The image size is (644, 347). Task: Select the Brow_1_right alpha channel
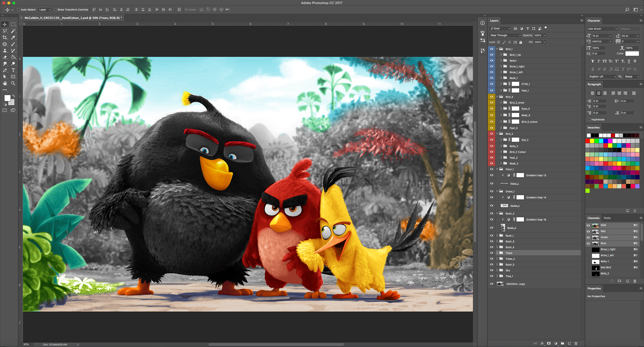613,249
